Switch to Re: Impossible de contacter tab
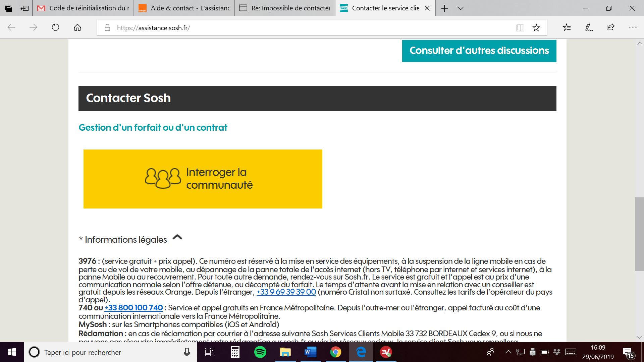This screenshot has width=644, height=362. point(285,8)
